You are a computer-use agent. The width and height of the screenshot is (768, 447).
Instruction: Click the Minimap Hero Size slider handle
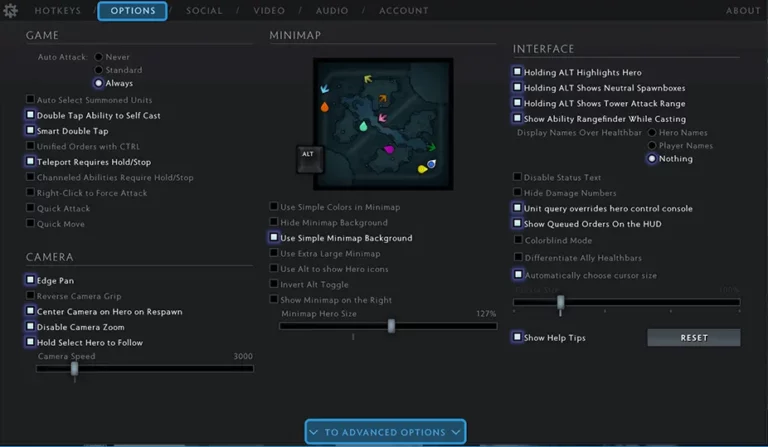pyautogui.click(x=391, y=326)
